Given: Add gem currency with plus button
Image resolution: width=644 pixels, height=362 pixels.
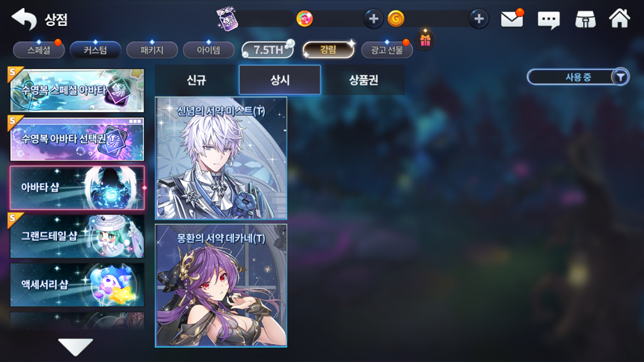Looking at the screenshot, I should [373, 19].
